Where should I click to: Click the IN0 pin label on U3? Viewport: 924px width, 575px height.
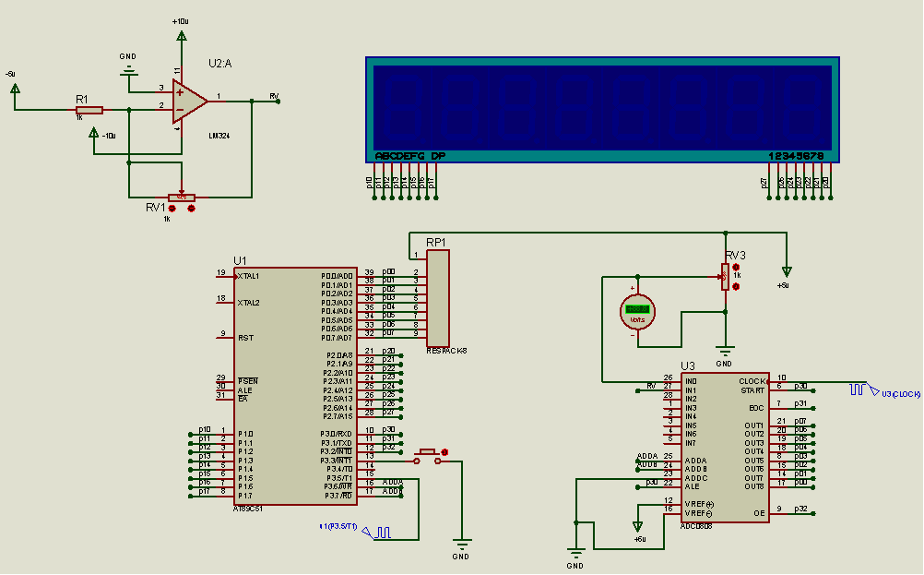[691, 381]
